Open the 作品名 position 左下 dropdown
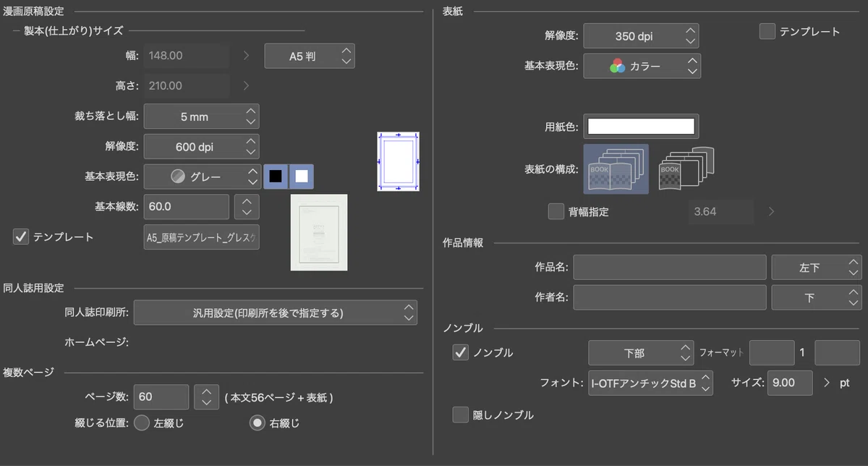Viewport: 868px width, 466px height. pyautogui.click(x=817, y=267)
